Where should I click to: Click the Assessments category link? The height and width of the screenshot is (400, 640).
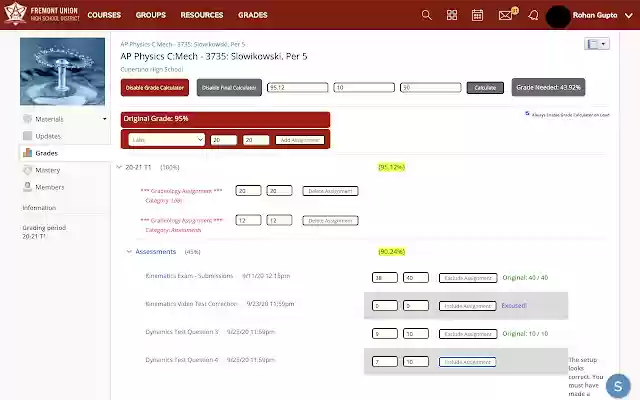(x=156, y=251)
